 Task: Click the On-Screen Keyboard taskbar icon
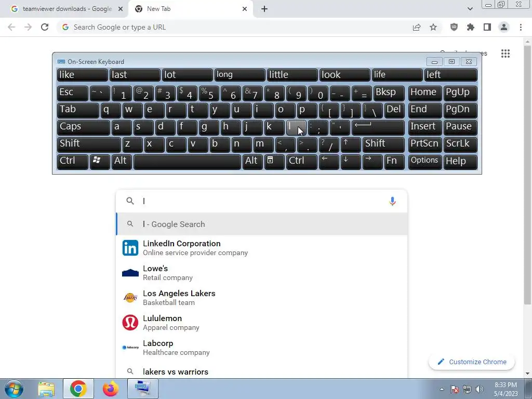(x=143, y=389)
